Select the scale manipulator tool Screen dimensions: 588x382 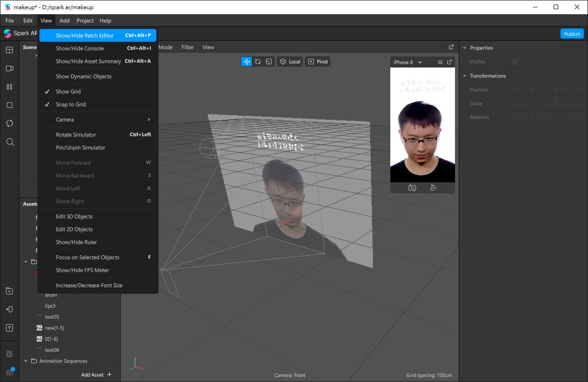pos(269,62)
